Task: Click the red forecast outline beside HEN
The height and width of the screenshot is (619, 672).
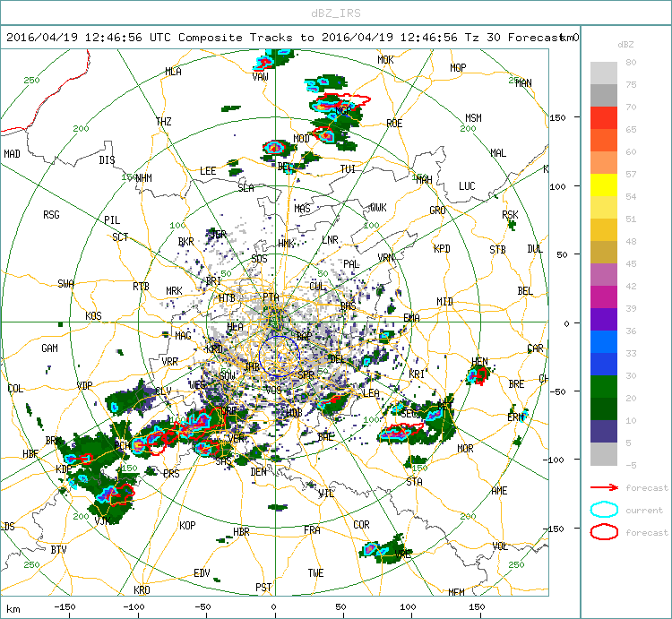Action: coord(481,375)
